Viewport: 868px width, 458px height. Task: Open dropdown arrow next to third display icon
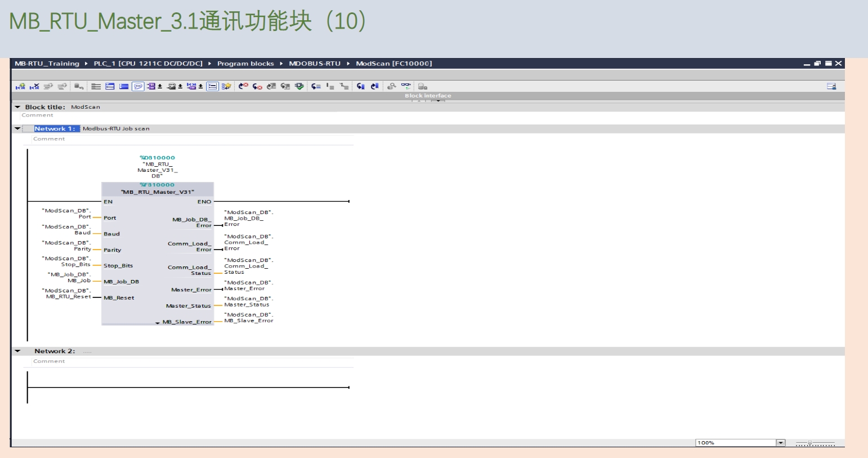click(200, 87)
